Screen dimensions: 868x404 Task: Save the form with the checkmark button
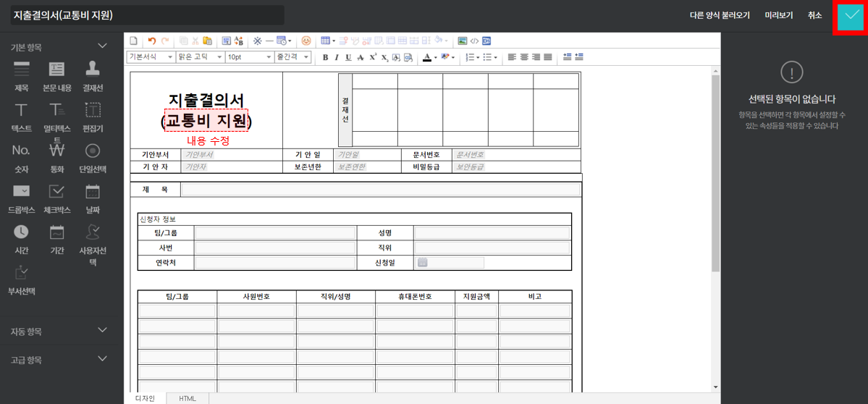point(850,17)
